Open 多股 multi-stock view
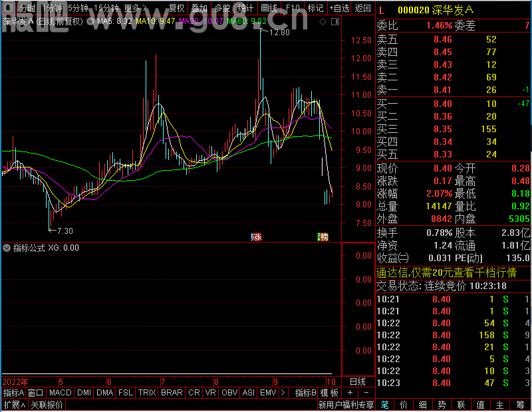This screenshot has height=412, width=532. [x=222, y=8]
